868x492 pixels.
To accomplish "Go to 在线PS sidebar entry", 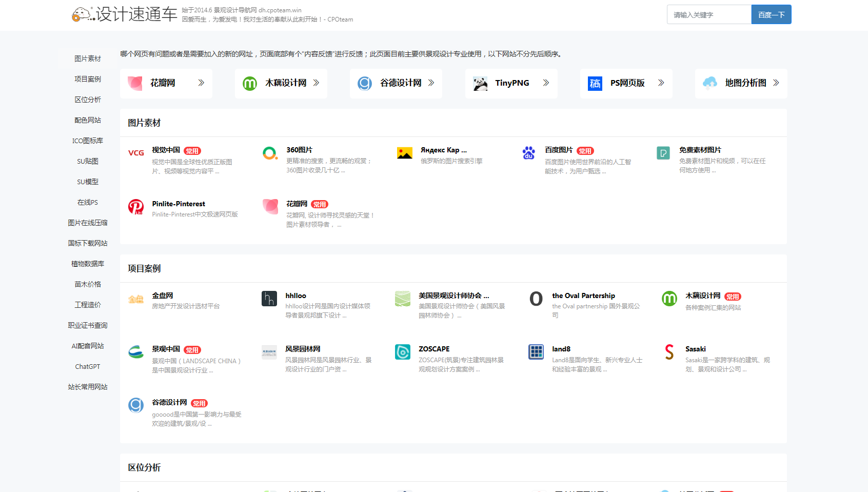I will [x=88, y=202].
